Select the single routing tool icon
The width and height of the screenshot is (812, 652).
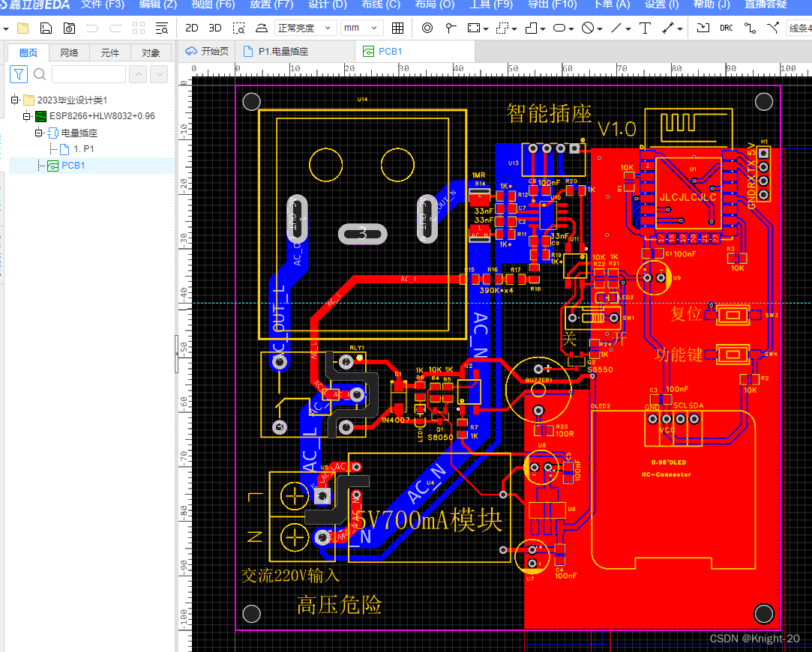point(750,28)
